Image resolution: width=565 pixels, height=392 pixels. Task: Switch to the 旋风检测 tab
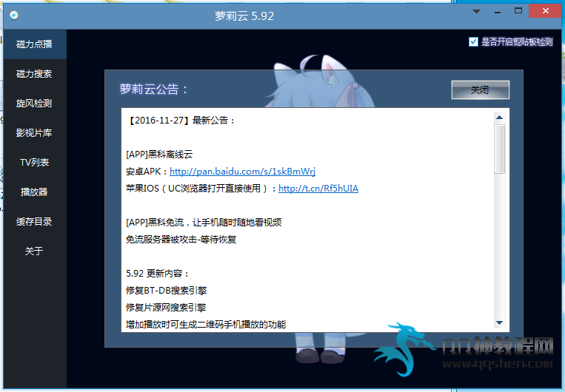click(x=35, y=104)
